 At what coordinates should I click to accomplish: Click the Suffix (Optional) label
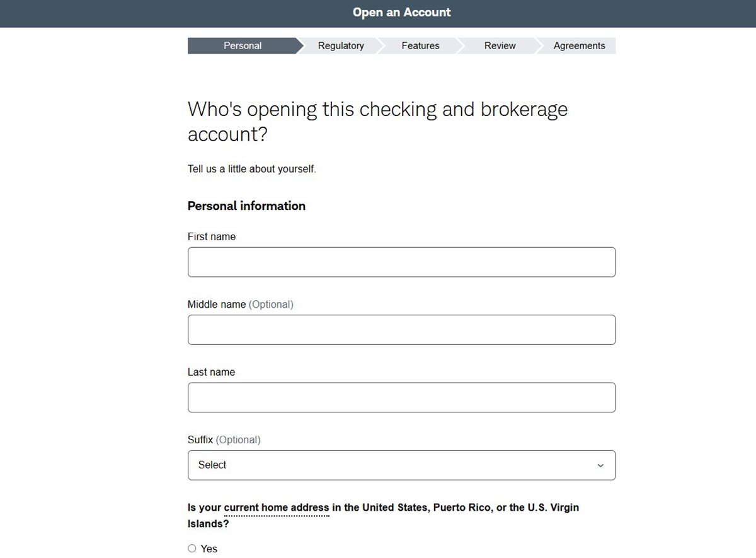click(224, 439)
